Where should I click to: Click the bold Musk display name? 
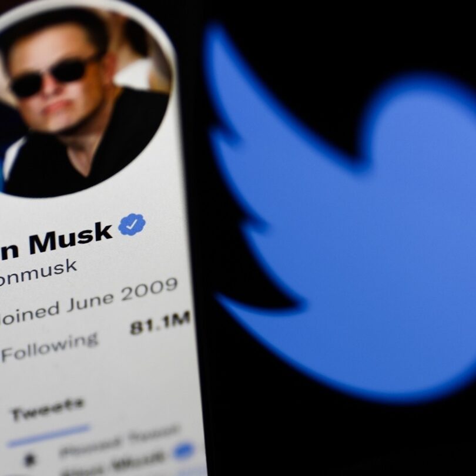point(70,237)
